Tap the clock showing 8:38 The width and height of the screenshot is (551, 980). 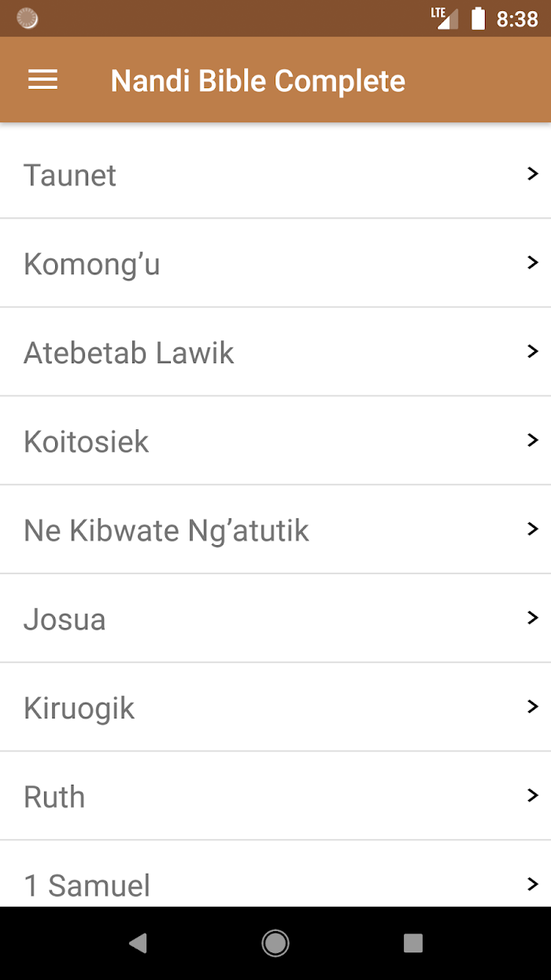[x=517, y=19]
